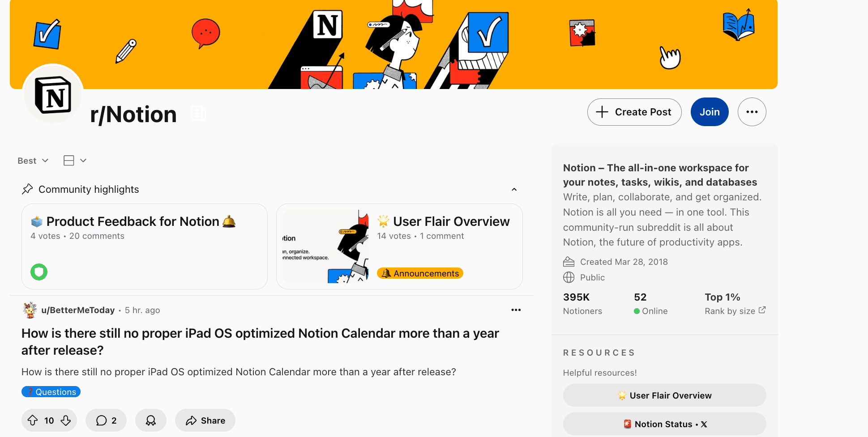Click the r/Notion community avatar logo

[53, 95]
